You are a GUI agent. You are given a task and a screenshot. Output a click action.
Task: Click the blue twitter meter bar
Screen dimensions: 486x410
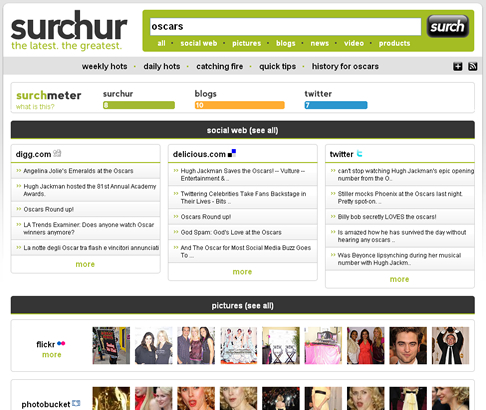pos(336,105)
